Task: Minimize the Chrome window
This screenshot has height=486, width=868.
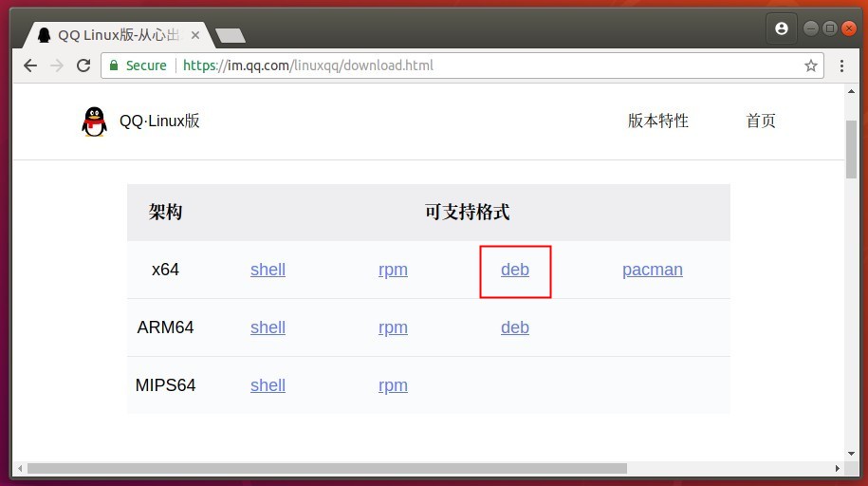Action: point(811,28)
